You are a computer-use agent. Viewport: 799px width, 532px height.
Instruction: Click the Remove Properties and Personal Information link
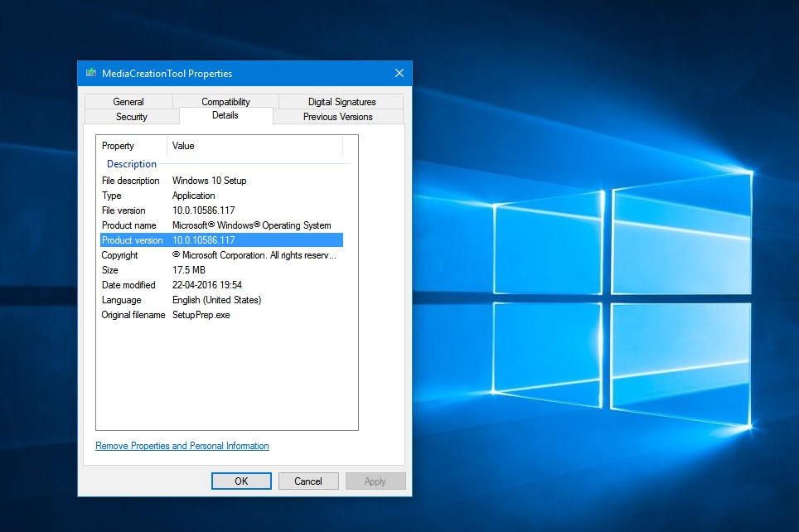click(182, 446)
